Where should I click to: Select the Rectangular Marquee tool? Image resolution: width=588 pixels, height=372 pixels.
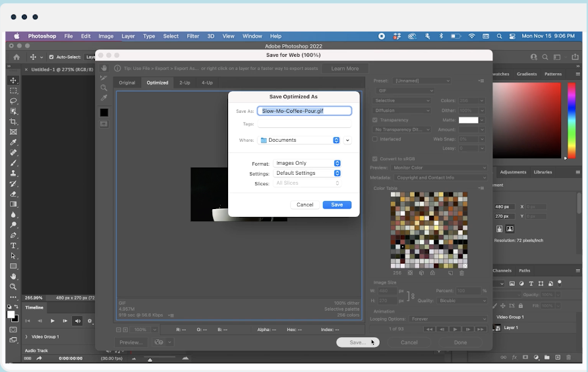pos(13,91)
